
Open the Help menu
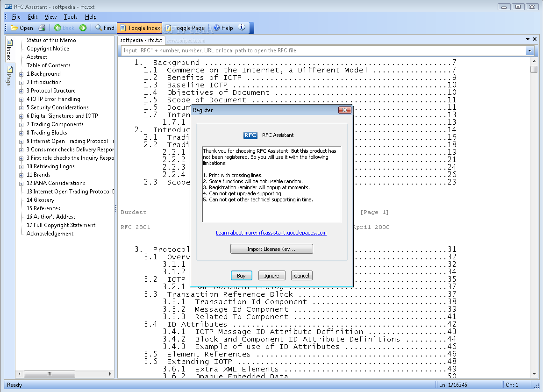90,17
